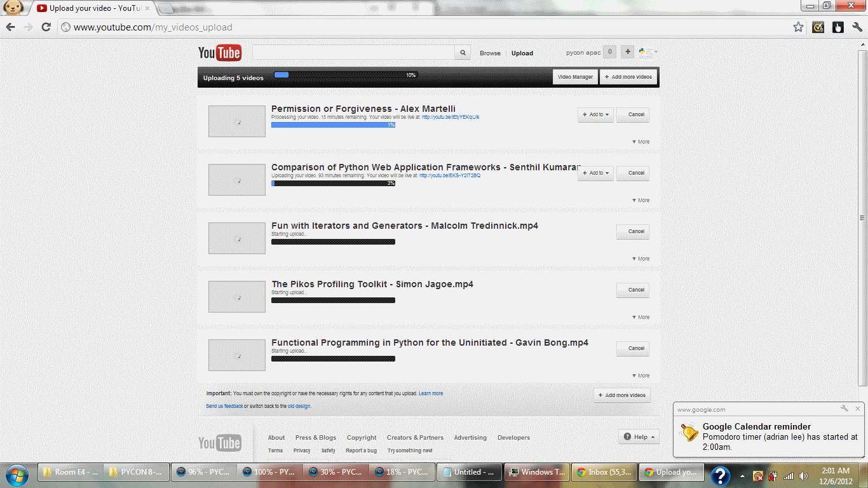Click the YouTube logo in the header
Screen dimensions: 868x488
pos(220,53)
